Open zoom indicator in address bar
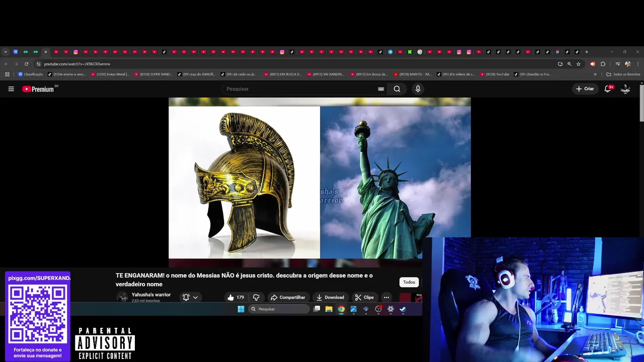Viewport: 644px width, 362px height. coord(569,64)
